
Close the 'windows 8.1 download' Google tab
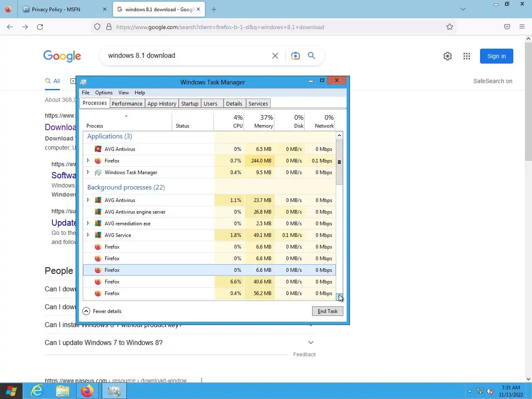click(198, 9)
